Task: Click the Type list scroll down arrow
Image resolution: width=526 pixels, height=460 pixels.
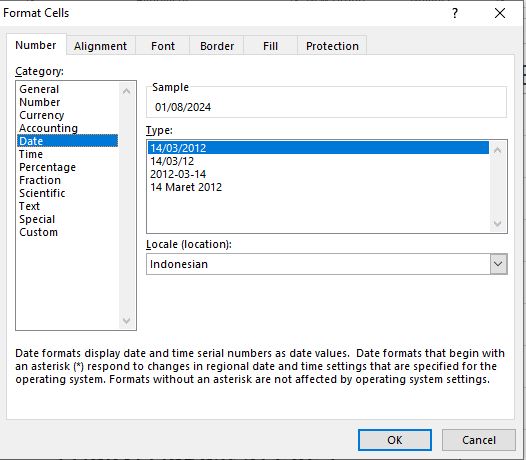Action: click(498, 223)
